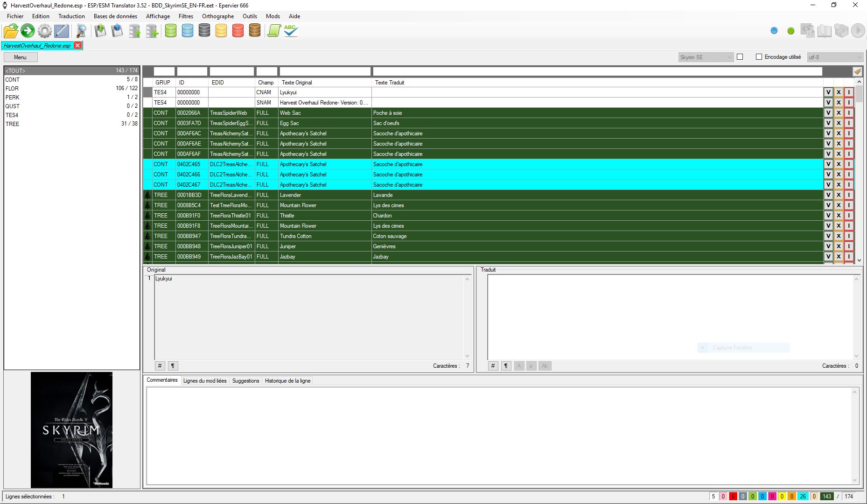Click the I button on the Juniper row

pos(849,246)
